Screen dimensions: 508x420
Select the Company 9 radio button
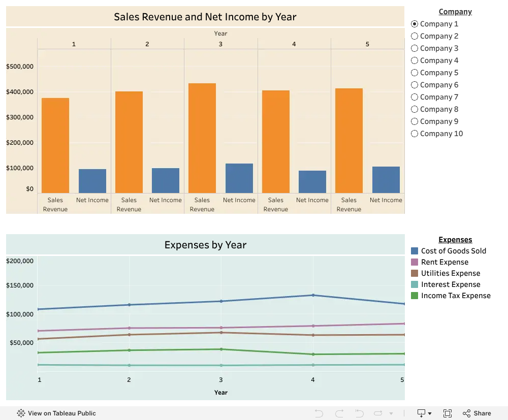415,121
